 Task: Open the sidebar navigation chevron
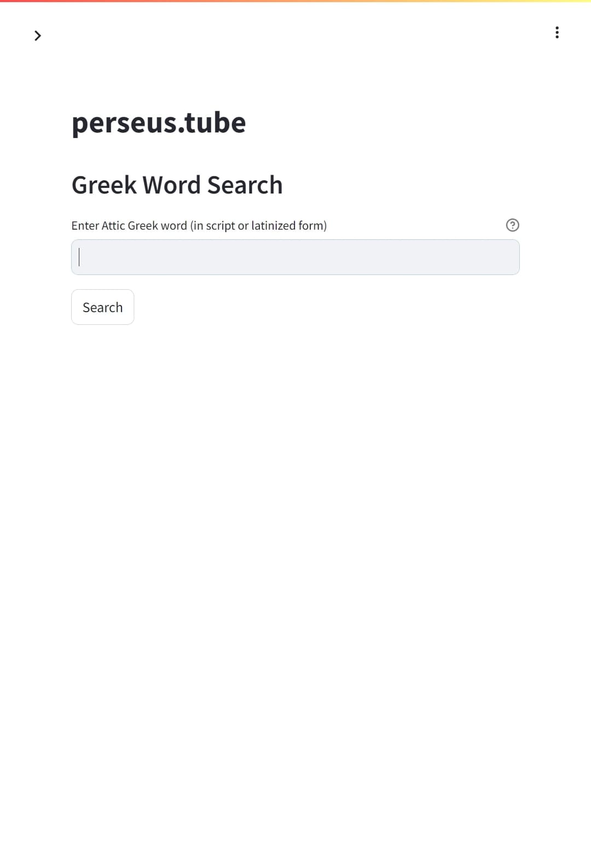(38, 36)
